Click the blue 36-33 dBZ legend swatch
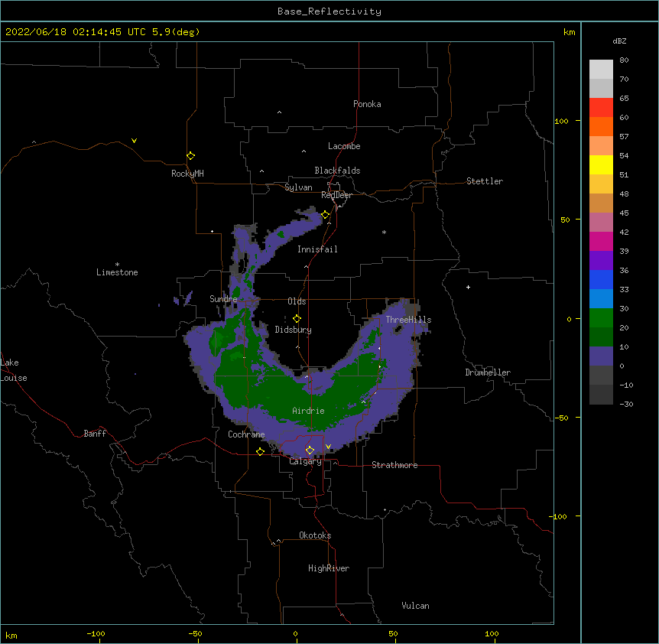 pyautogui.click(x=601, y=279)
